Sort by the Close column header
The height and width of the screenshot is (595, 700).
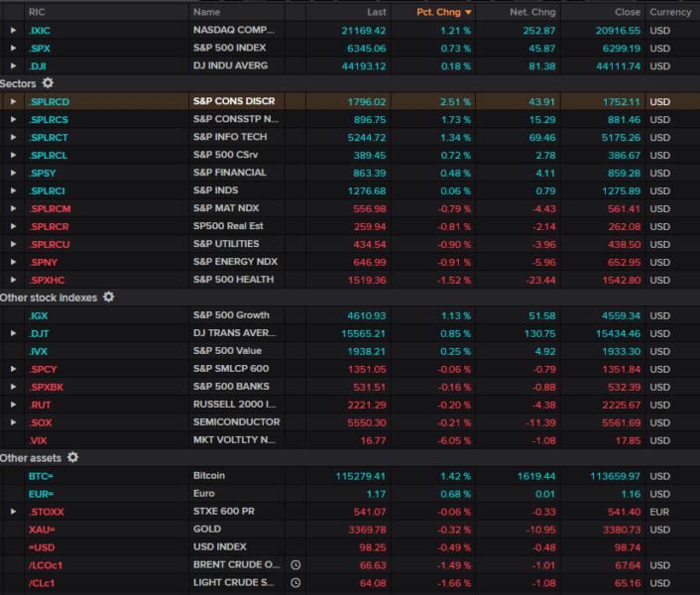[x=628, y=12]
